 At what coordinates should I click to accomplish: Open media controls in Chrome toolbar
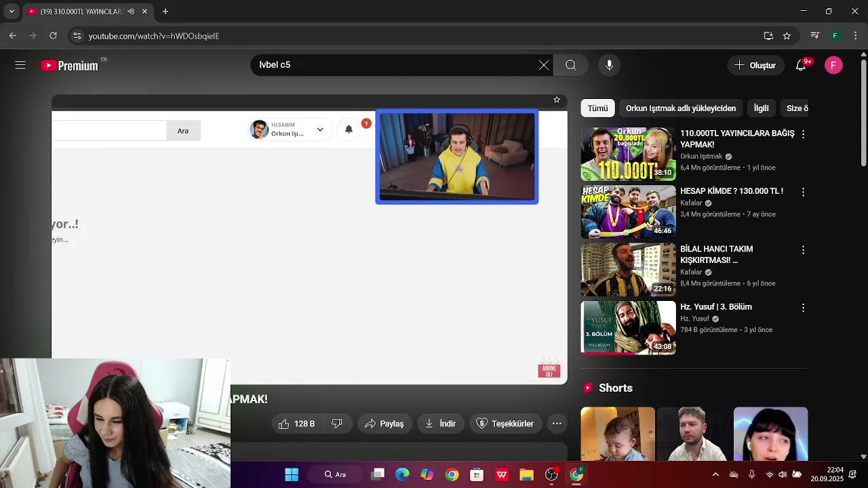(815, 35)
